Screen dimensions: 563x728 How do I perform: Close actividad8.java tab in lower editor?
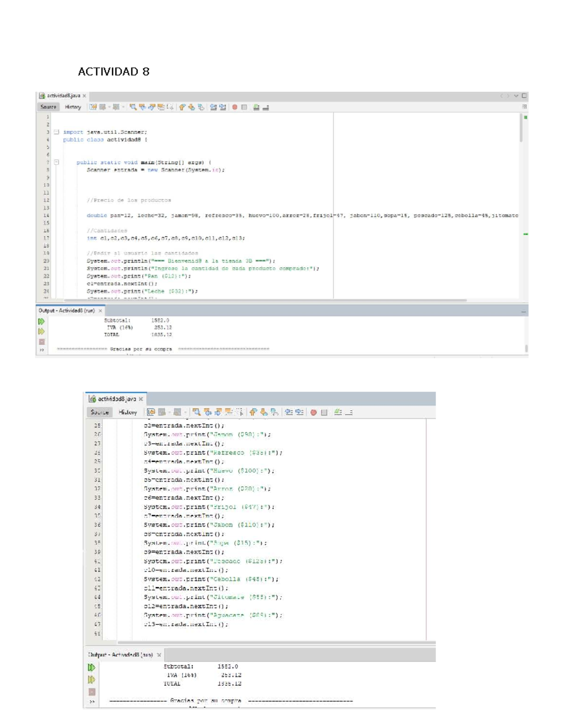(x=141, y=399)
